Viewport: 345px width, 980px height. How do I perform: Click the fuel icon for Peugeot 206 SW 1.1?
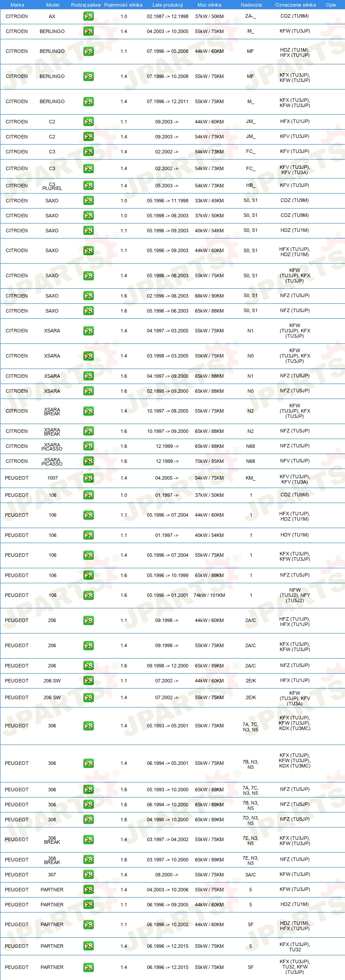88,681
